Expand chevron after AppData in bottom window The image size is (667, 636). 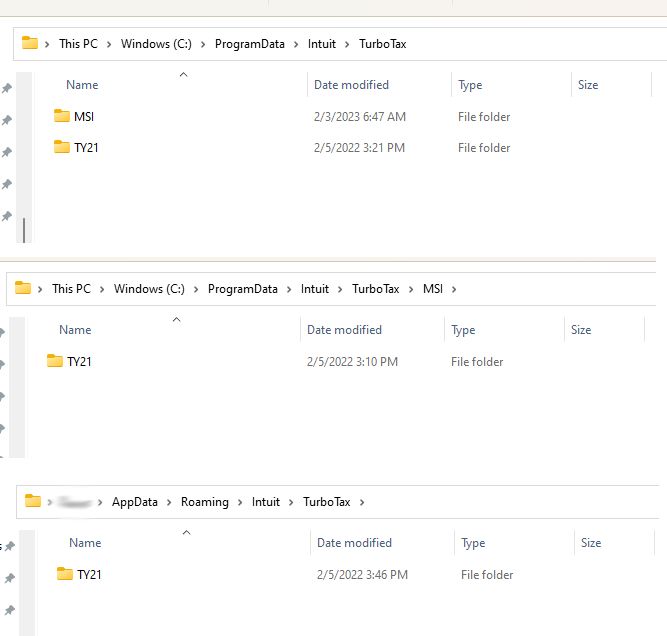pos(169,502)
